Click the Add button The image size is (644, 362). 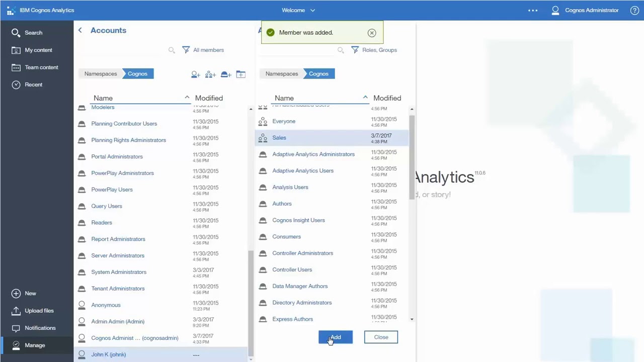pos(336,337)
